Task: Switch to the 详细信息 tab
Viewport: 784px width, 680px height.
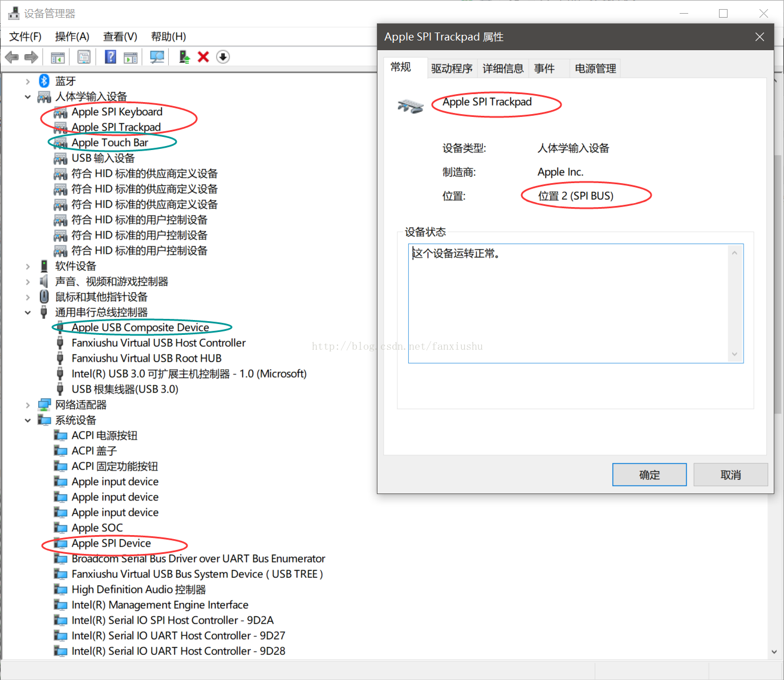Action: pos(503,68)
